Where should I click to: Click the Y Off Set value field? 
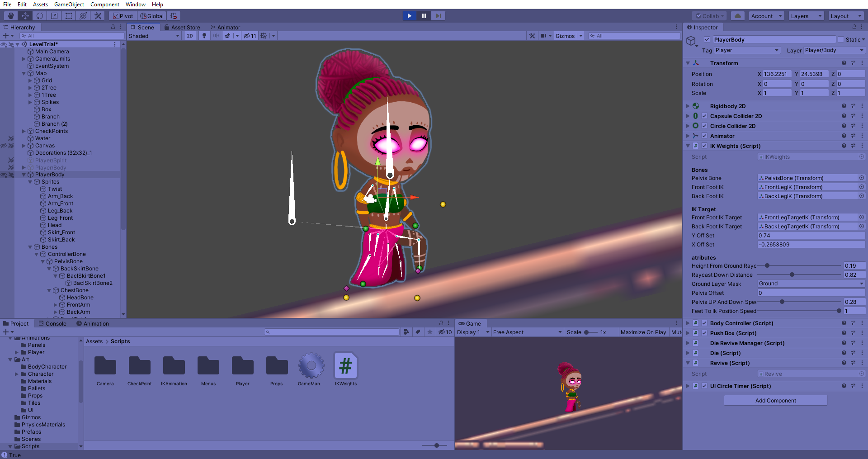tap(811, 236)
